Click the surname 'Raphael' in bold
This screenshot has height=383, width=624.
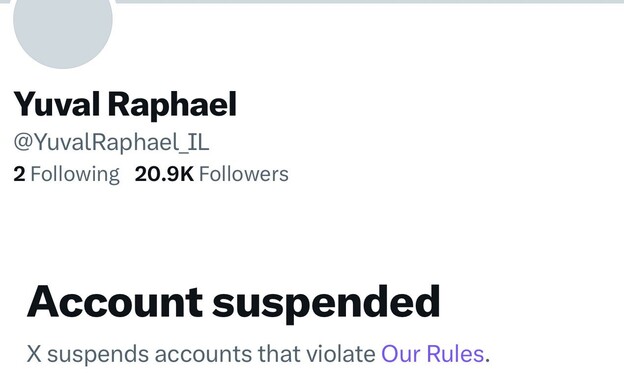(x=172, y=104)
